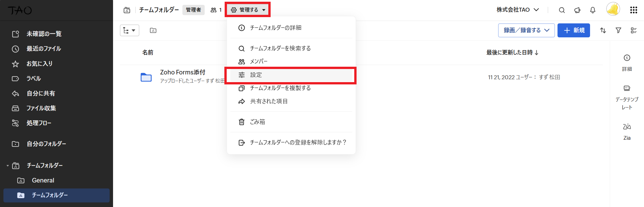Viewport: 644px width, 207px height.
Task: Open the データテンプレート panel
Action: click(627, 97)
